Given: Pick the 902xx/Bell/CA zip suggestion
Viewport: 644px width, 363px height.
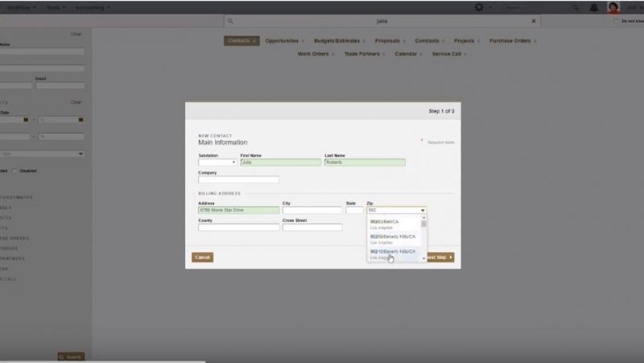Looking at the screenshot, I should [x=385, y=221].
